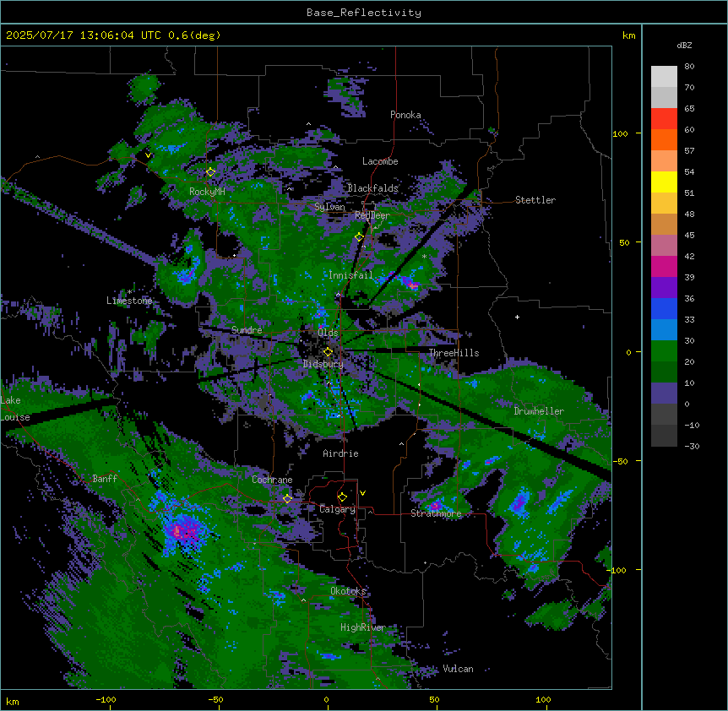
Task: Click the ThreeHills label
Action: 454,353
